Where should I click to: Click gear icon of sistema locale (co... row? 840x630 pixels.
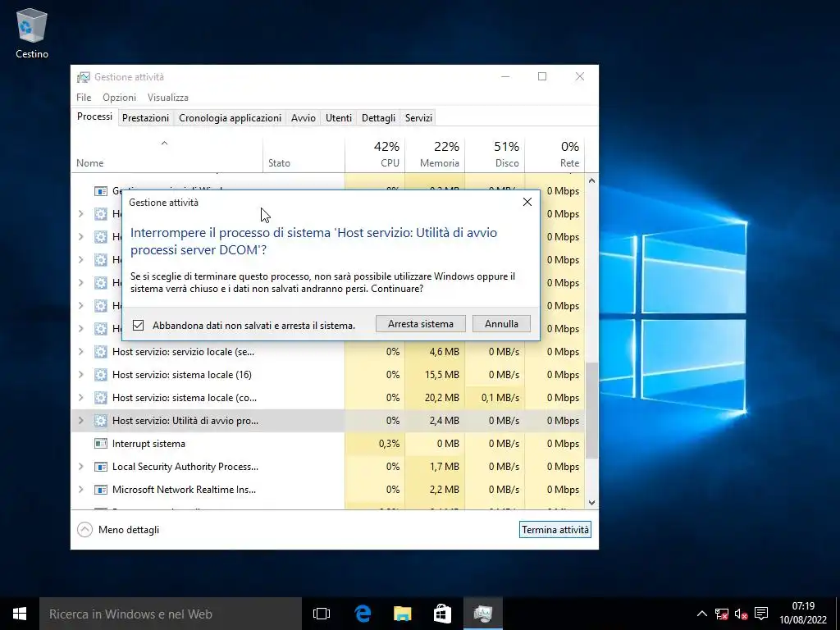[101, 398]
